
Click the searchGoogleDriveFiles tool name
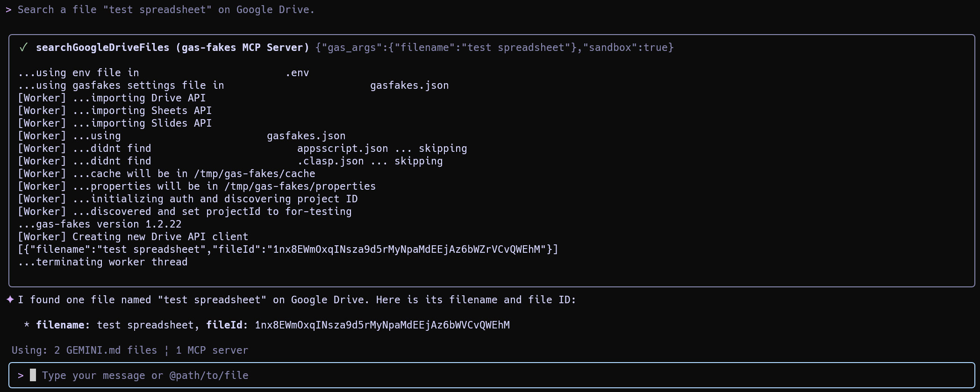pos(102,48)
